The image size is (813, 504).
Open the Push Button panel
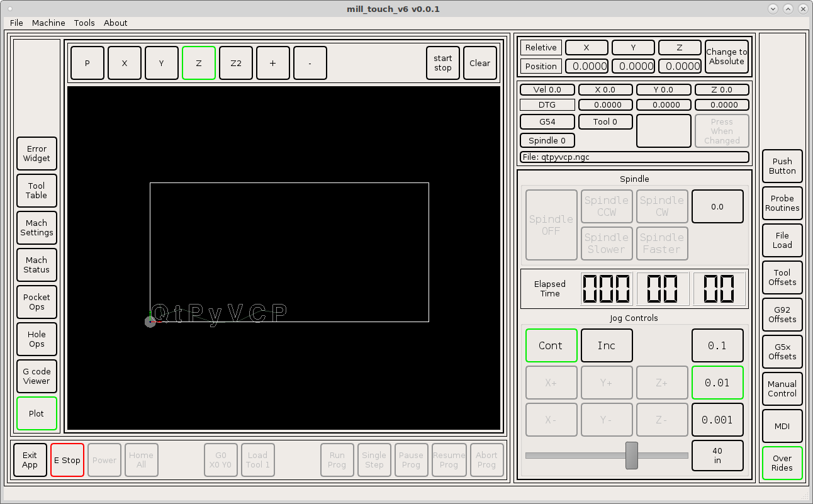click(782, 166)
